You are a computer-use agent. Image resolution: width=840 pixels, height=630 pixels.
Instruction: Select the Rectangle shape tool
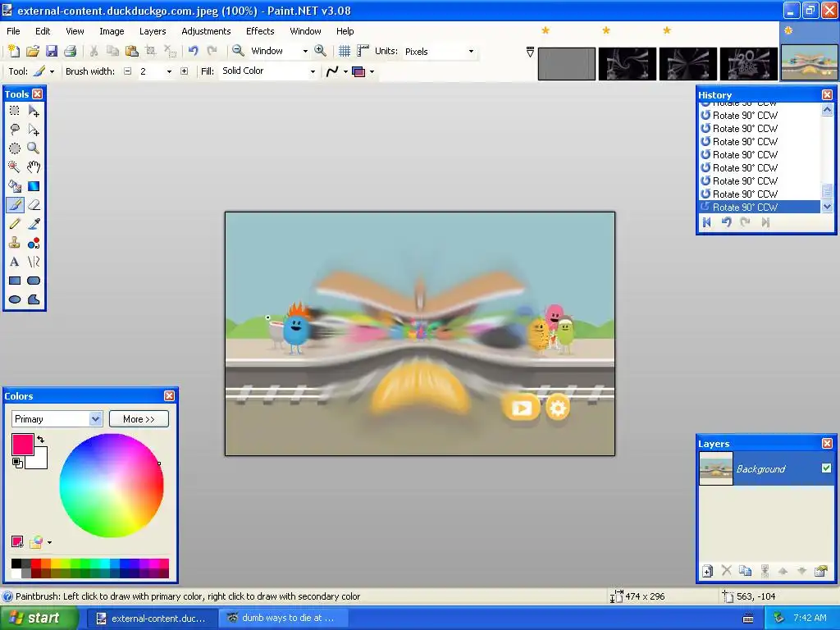15,281
